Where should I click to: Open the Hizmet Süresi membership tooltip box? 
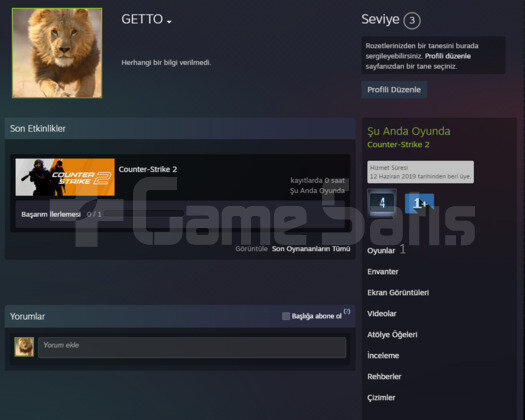[421, 172]
